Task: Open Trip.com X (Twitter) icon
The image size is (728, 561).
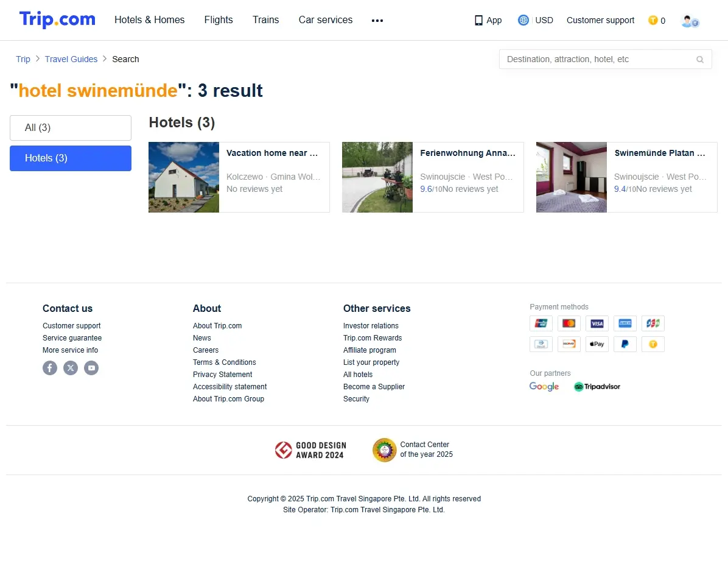Action: click(71, 368)
